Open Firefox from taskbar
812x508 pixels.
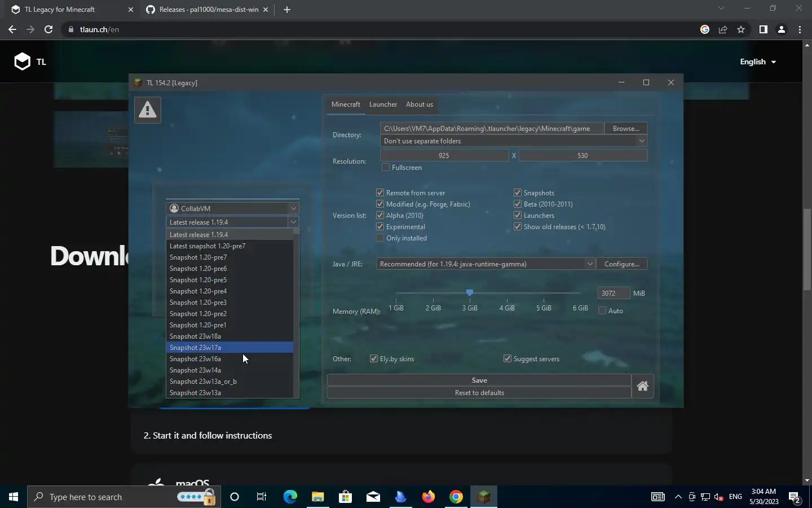click(x=429, y=497)
